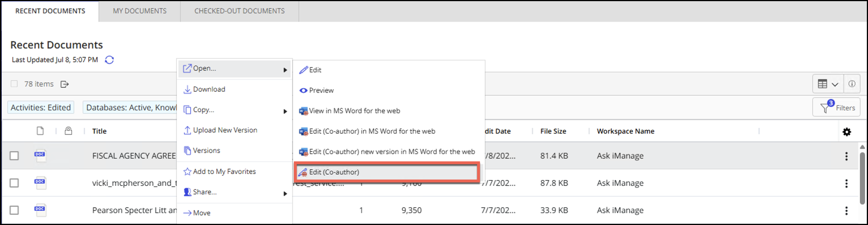Select the Pearson Specter Litt row checkbox
The height and width of the screenshot is (225, 868).
coord(14,210)
